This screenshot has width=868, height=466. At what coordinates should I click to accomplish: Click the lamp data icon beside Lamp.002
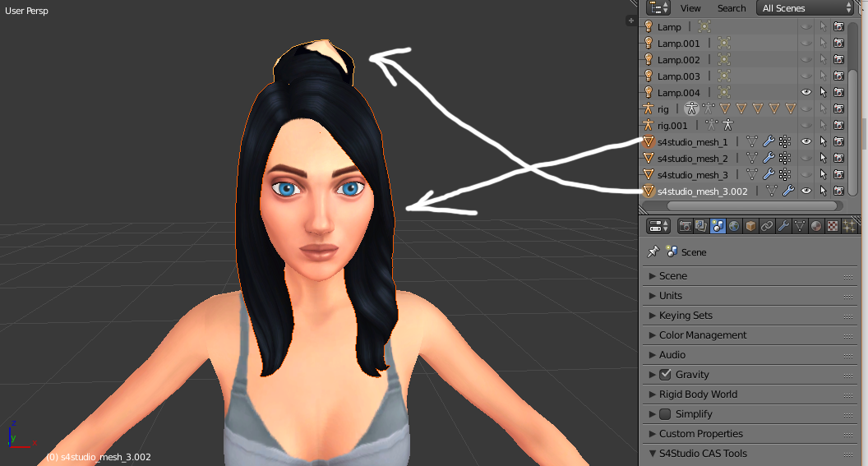coord(724,59)
